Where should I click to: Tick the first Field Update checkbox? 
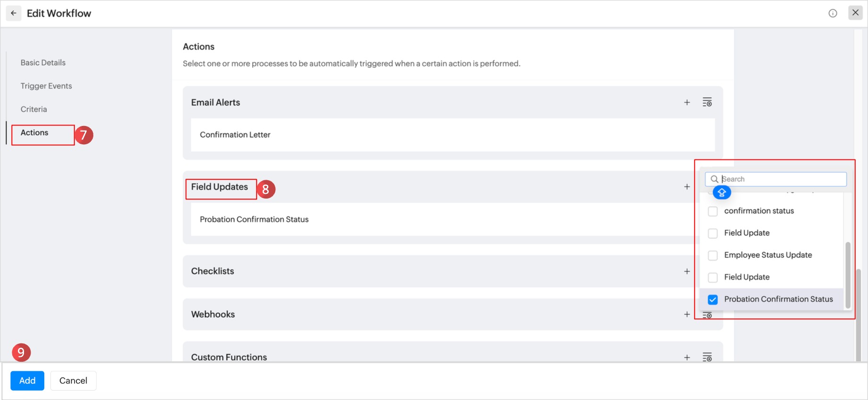click(x=713, y=233)
